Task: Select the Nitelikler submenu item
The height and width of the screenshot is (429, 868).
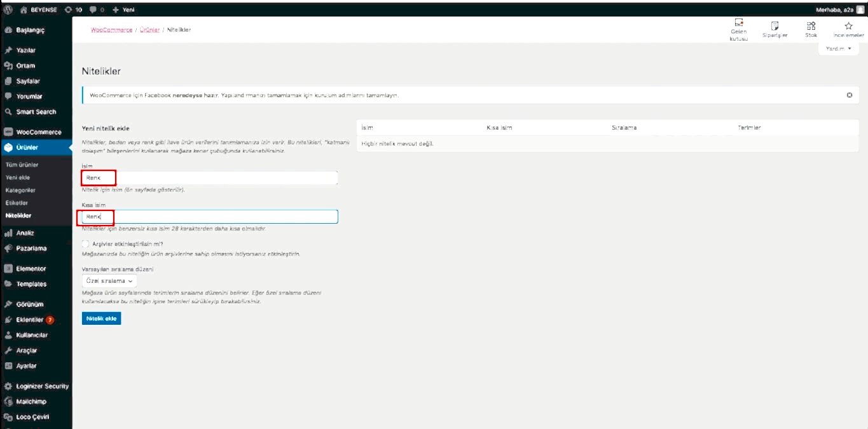Action: coord(18,215)
